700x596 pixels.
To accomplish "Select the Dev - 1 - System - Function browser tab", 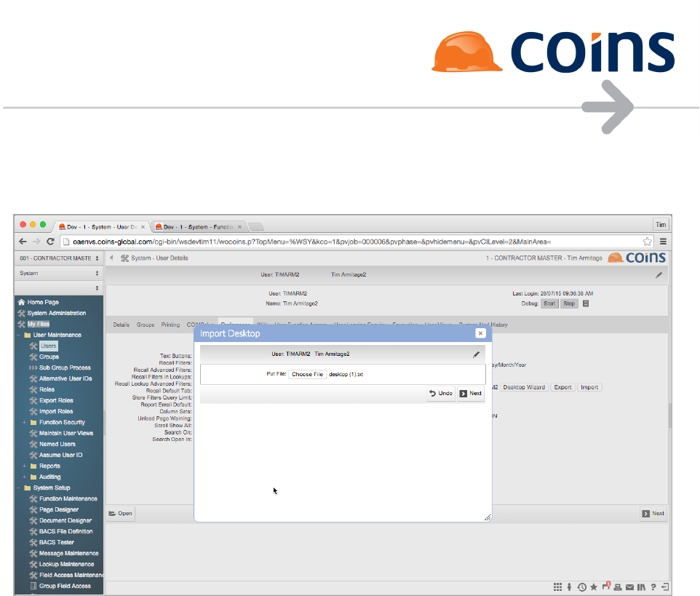I will (199, 227).
